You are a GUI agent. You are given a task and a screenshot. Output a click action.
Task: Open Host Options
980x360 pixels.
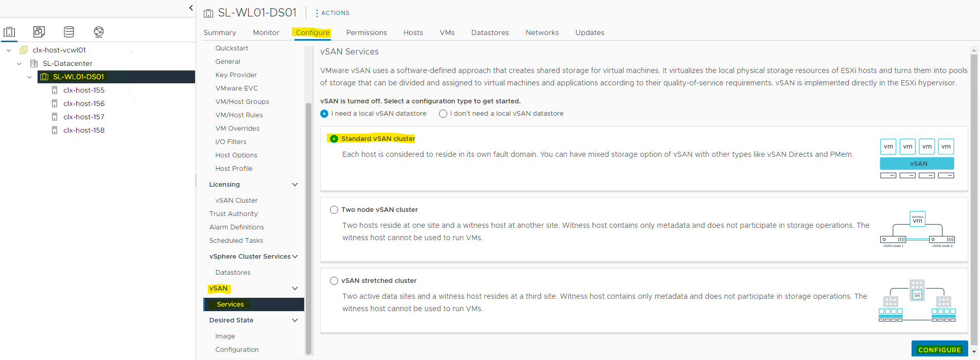pos(236,155)
